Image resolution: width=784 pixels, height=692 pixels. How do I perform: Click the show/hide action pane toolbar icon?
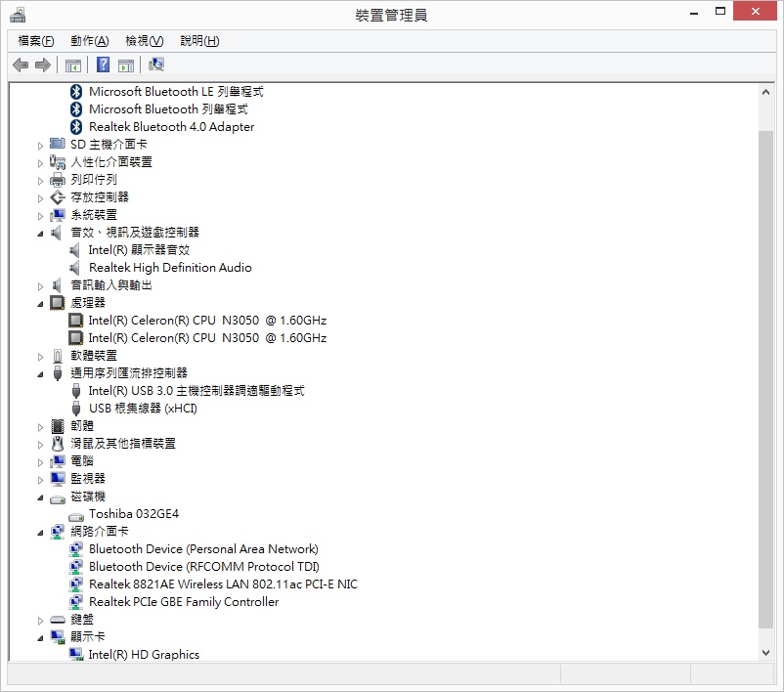(x=126, y=65)
